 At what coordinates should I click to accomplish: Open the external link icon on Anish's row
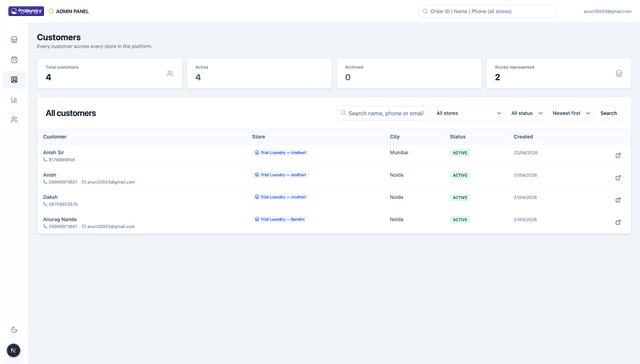[618, 178]
